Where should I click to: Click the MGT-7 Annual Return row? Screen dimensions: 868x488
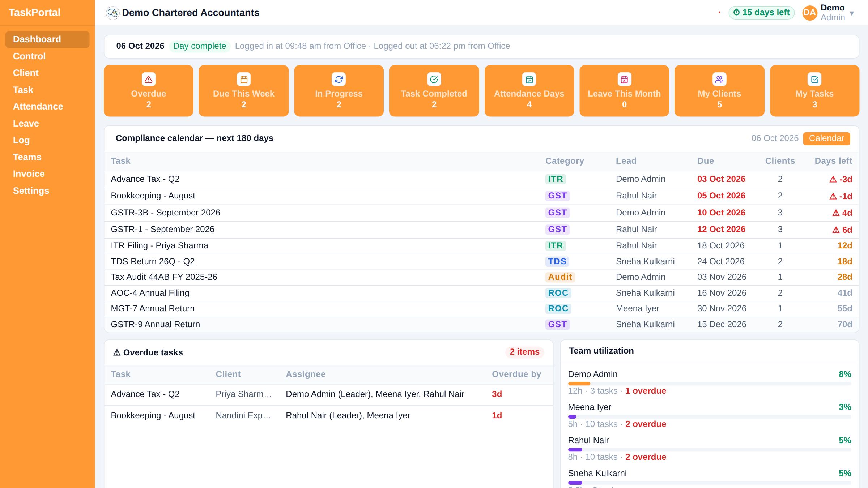(x=481, y=309)
